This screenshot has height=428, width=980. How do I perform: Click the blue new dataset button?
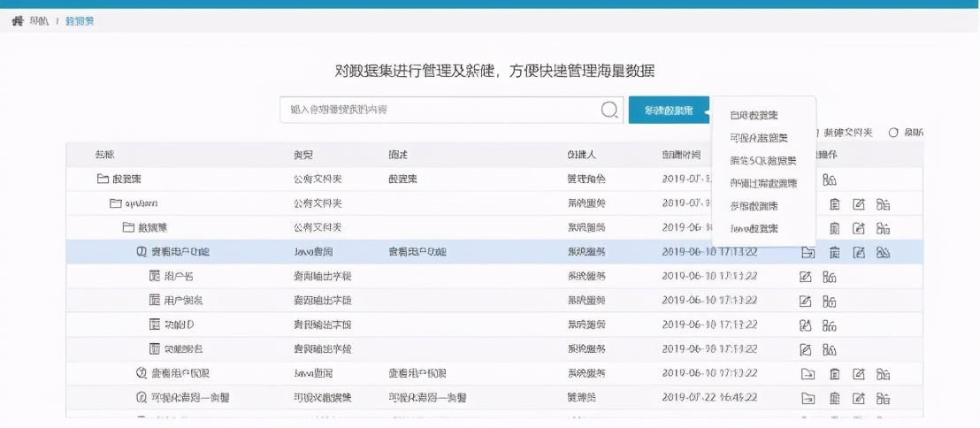click(669, 110)
